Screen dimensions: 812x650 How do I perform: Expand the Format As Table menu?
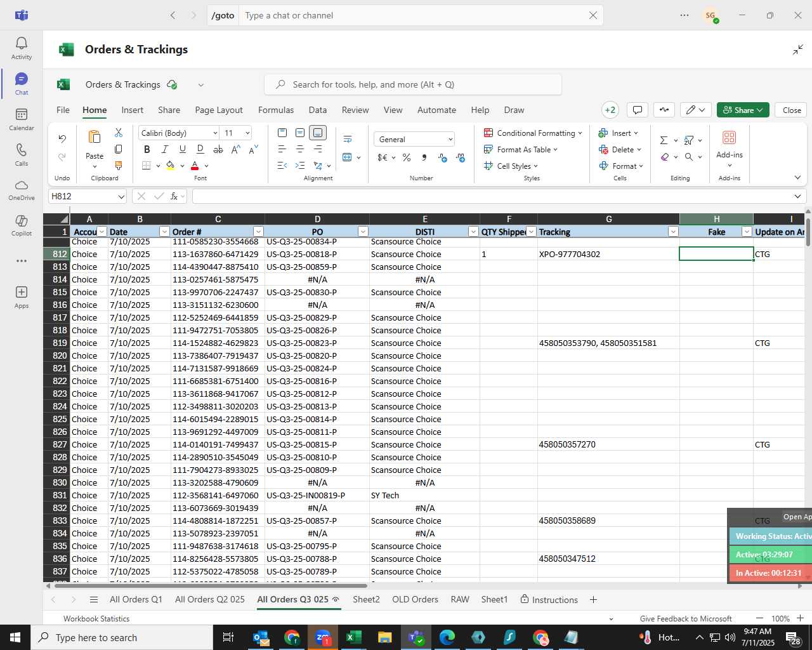[x=521, y=149]
